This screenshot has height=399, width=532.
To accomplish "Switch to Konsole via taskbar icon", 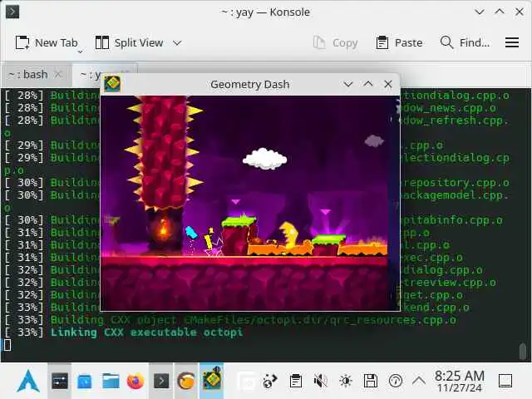I will point(161,381).
